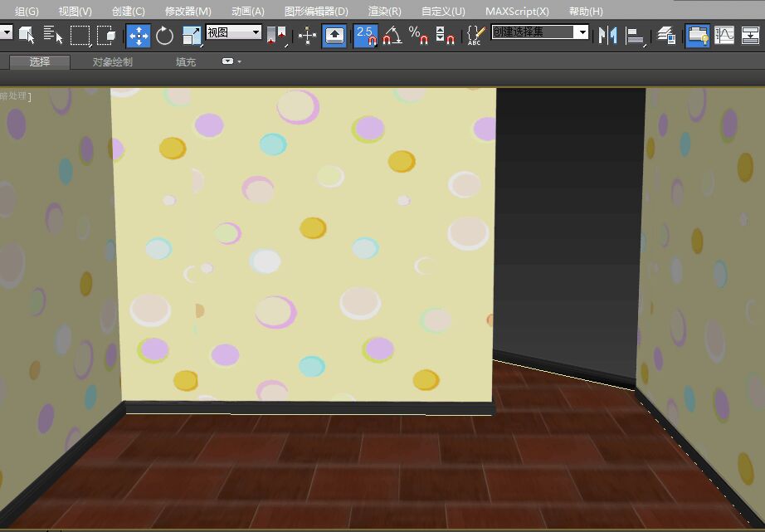This screenshot has height=532, width=765.
Task: Toggle Angle Snap on or off
Action: (x=392, y=36)
